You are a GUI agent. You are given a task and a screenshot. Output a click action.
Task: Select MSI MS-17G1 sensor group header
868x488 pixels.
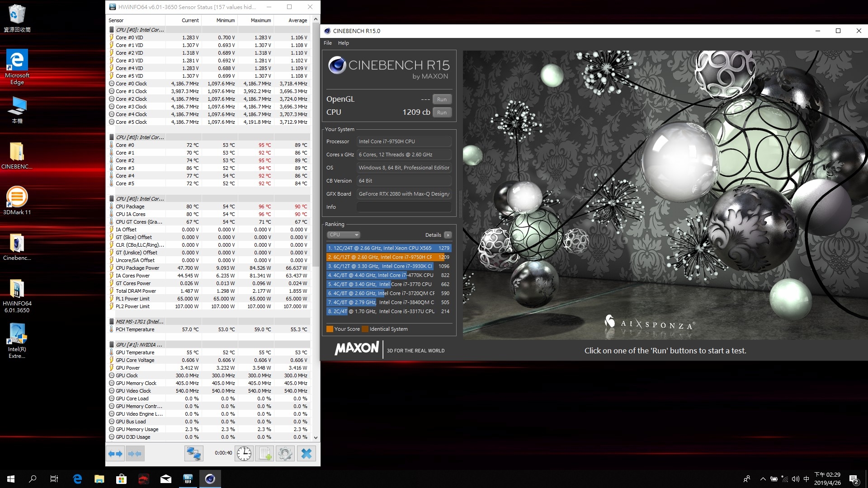coord(208,322)
